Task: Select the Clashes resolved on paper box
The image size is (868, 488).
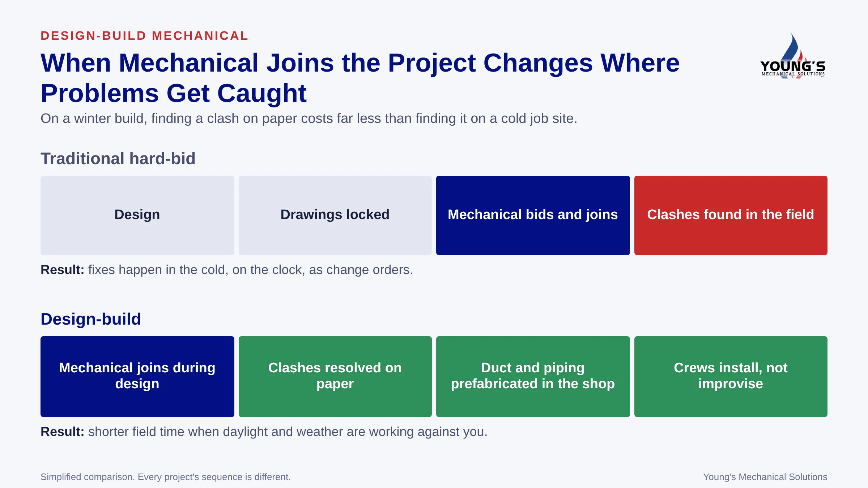Action: (335, 377)
